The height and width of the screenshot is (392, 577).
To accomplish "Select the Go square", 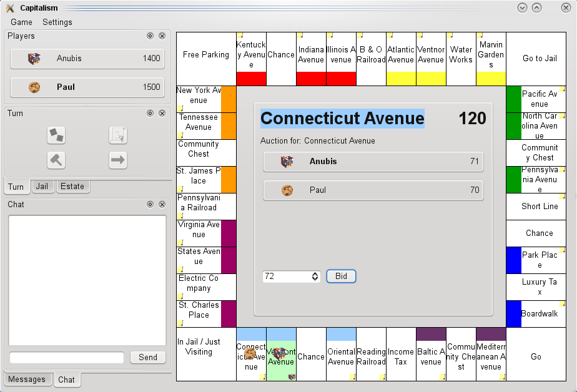I will tap(536, 354).
